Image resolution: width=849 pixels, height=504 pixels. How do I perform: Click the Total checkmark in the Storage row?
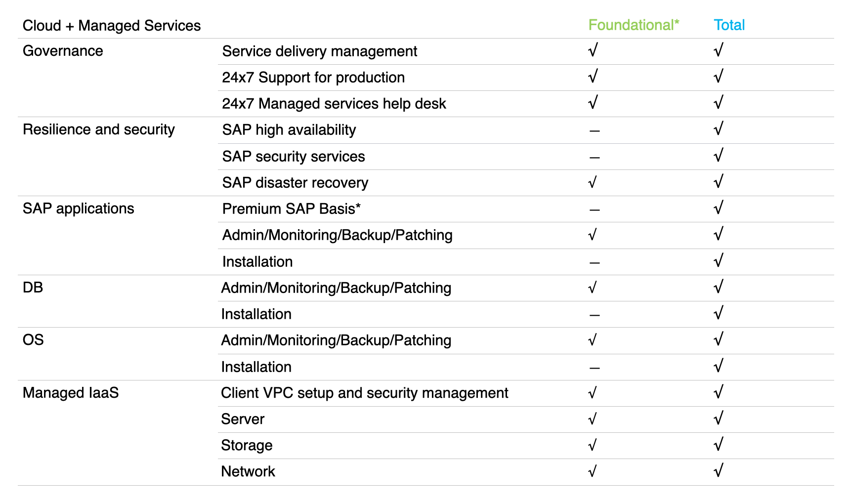point(719,445)
